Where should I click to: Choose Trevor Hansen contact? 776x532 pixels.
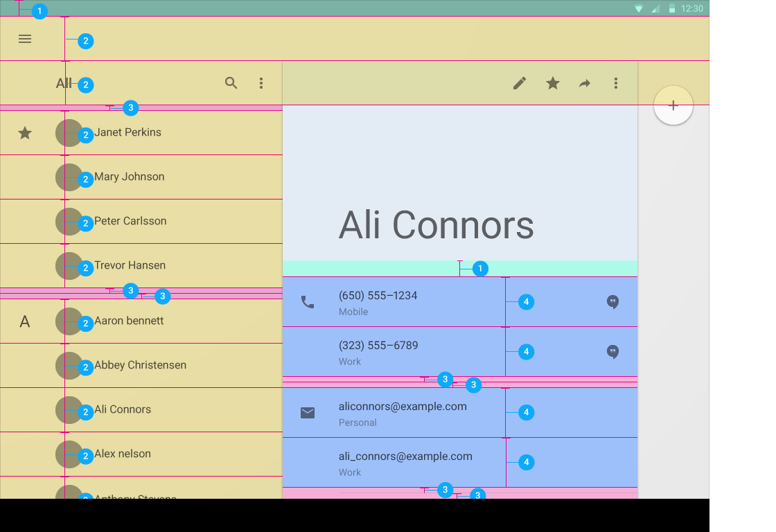(x=130, y=265)
